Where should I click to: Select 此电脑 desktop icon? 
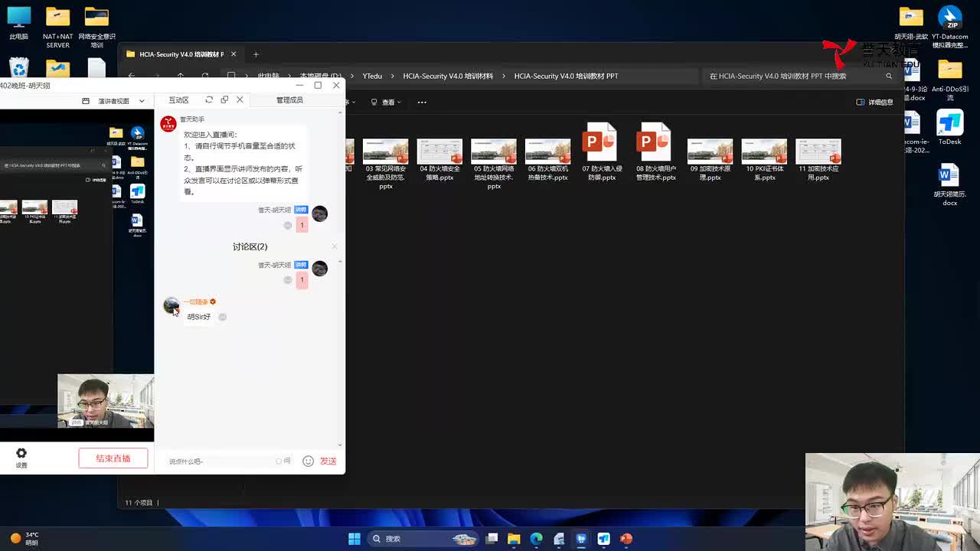tap(18, 22)
